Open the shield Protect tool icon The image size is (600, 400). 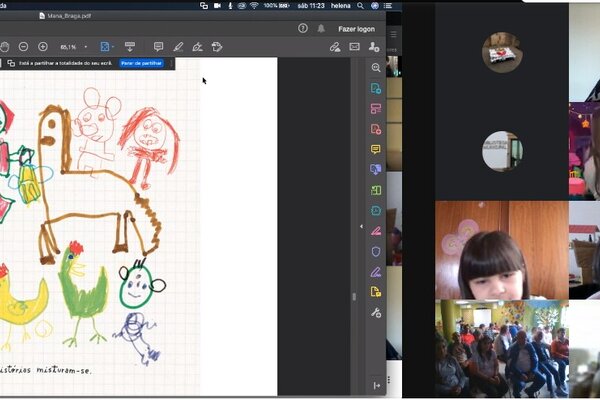(x=376, y=251)
